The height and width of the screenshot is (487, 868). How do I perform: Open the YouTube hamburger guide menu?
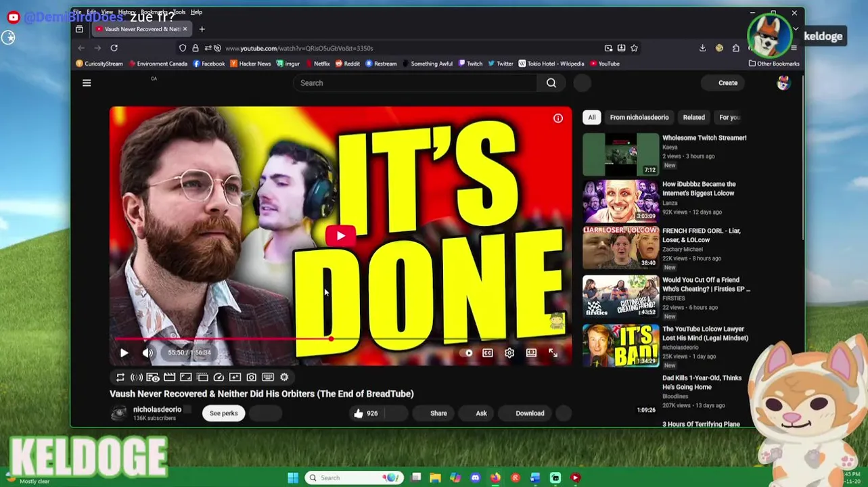click(x=87, y=83)
